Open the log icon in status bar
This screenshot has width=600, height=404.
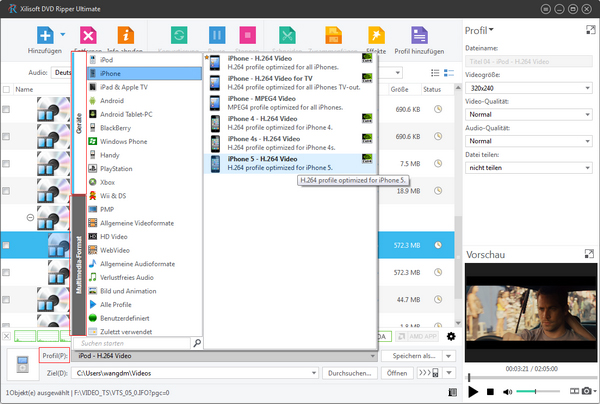coord(452,392)
